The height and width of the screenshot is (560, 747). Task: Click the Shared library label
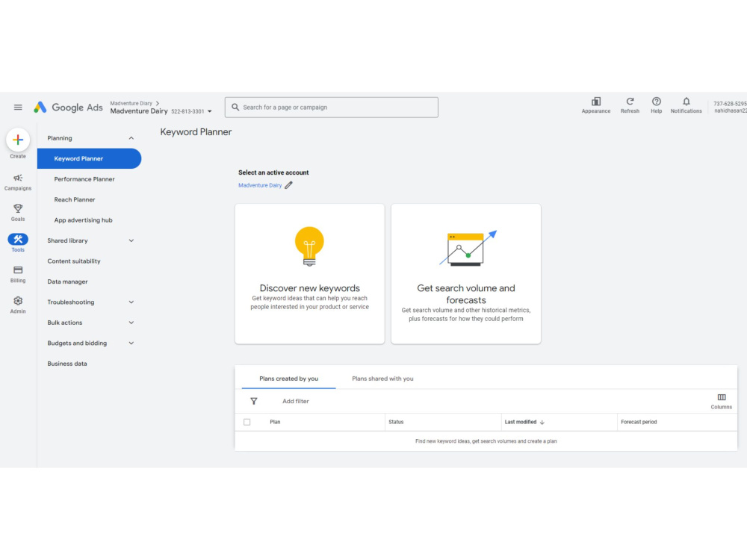68,240
